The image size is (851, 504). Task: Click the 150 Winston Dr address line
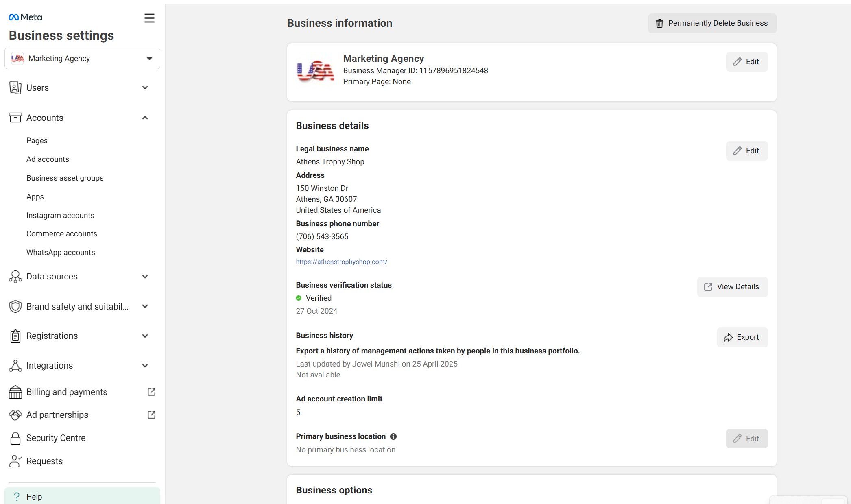pos(322,188)
